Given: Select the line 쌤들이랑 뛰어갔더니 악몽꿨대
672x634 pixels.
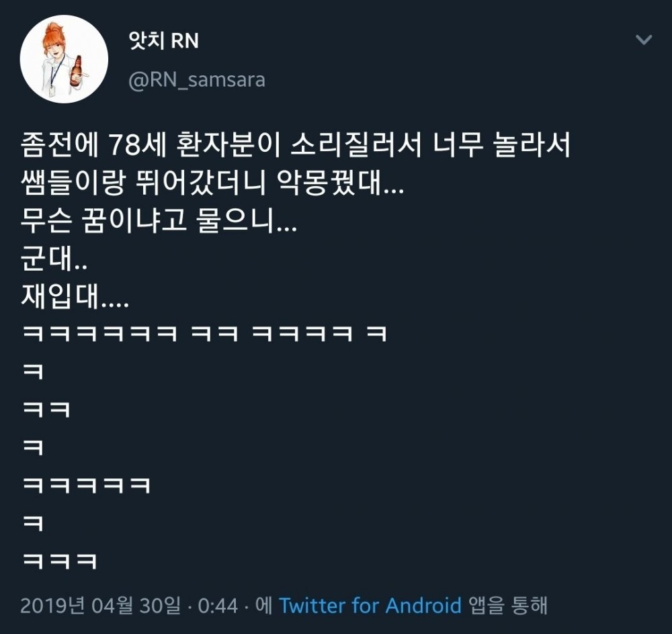Looking at the screenshot, I should click(x=212, y=183).
